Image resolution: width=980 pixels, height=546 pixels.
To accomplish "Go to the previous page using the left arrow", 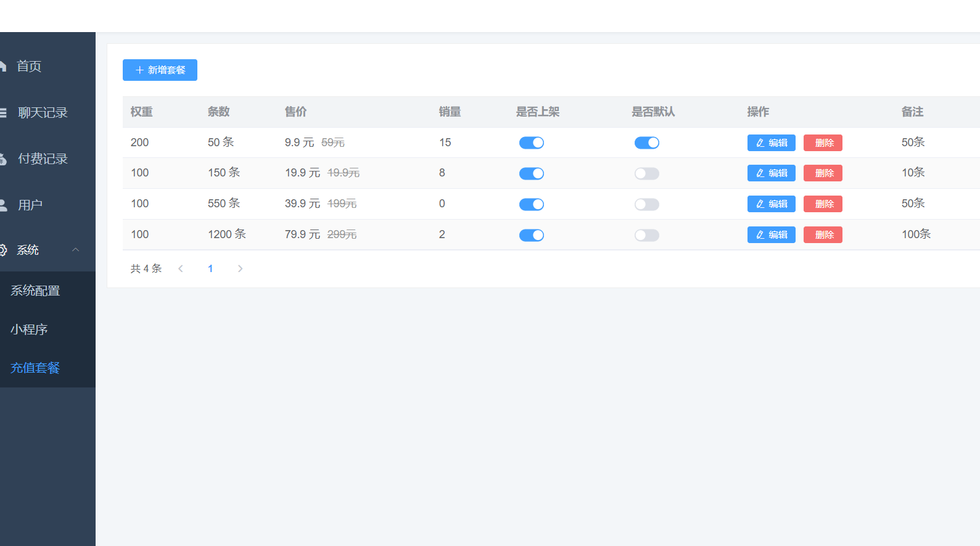I will click(x=181, y=268).
